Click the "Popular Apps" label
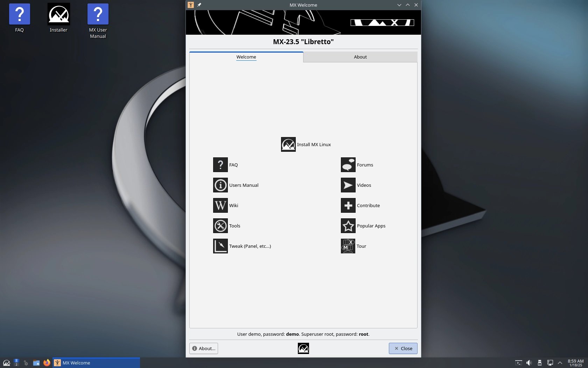This screenshot has width=588, height=368. (371, 226)
